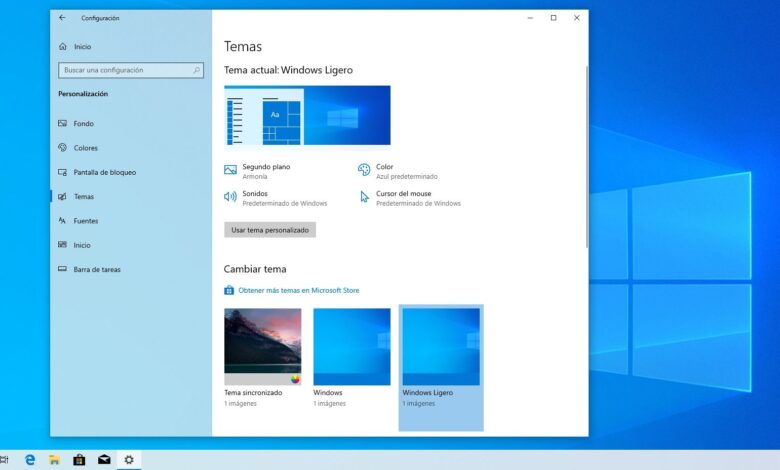The image size is (780, 470).
Task: Click the current theme preview image
Action: point(307,115)
